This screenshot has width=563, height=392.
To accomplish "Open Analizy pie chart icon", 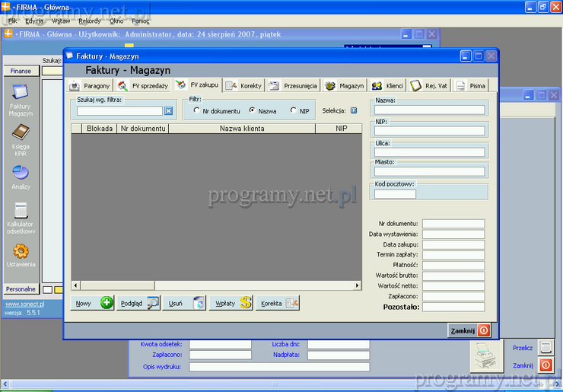I will pos(21,174).
